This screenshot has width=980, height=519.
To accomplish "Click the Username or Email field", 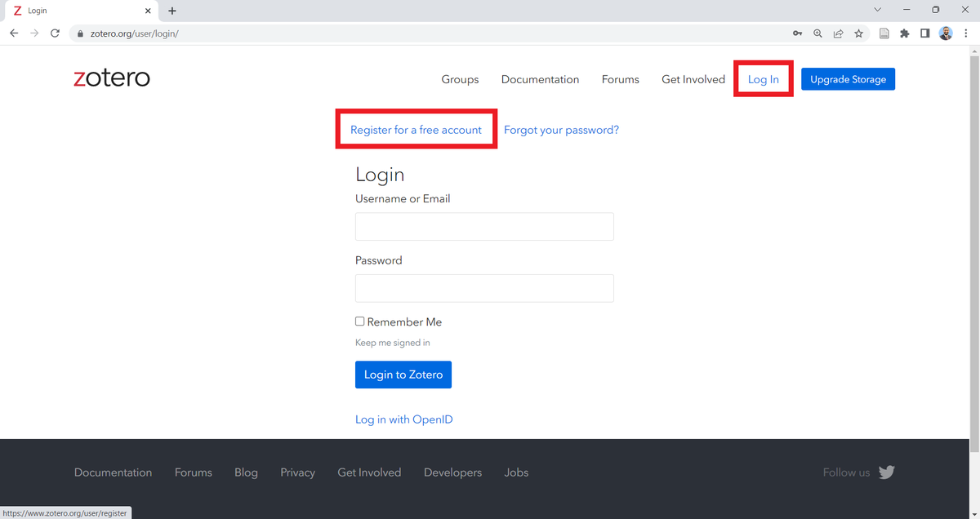I will pos(484,227).
